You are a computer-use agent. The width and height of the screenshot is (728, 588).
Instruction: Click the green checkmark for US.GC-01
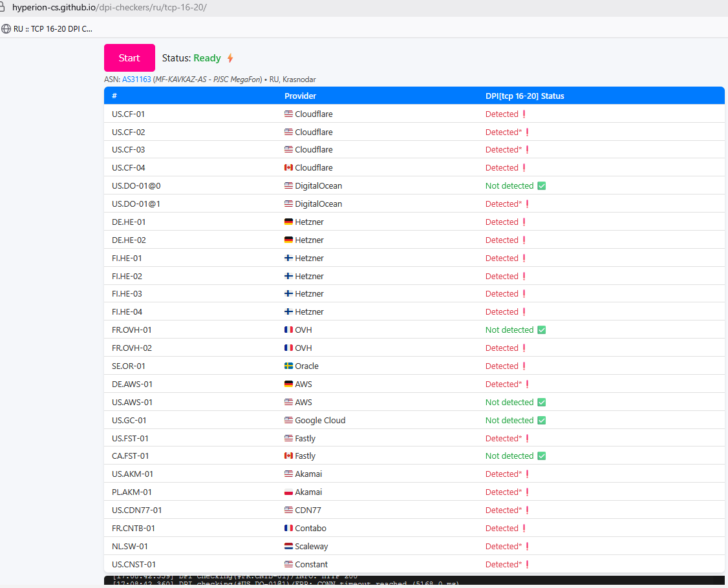[541, 421]
